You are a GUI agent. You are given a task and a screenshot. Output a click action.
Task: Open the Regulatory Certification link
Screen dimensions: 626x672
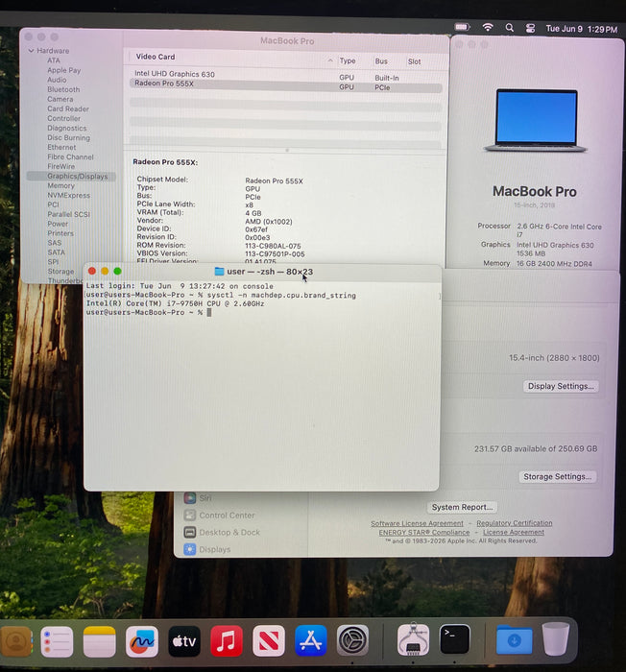click(x=514, y=523)
